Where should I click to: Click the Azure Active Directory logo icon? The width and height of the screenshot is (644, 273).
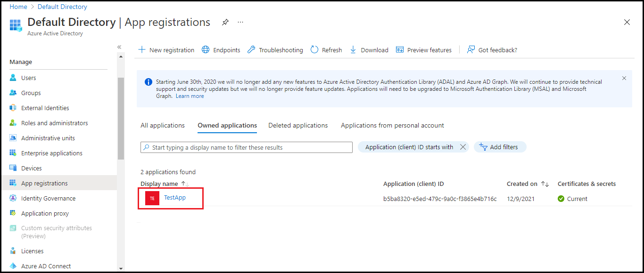[16, 25]
